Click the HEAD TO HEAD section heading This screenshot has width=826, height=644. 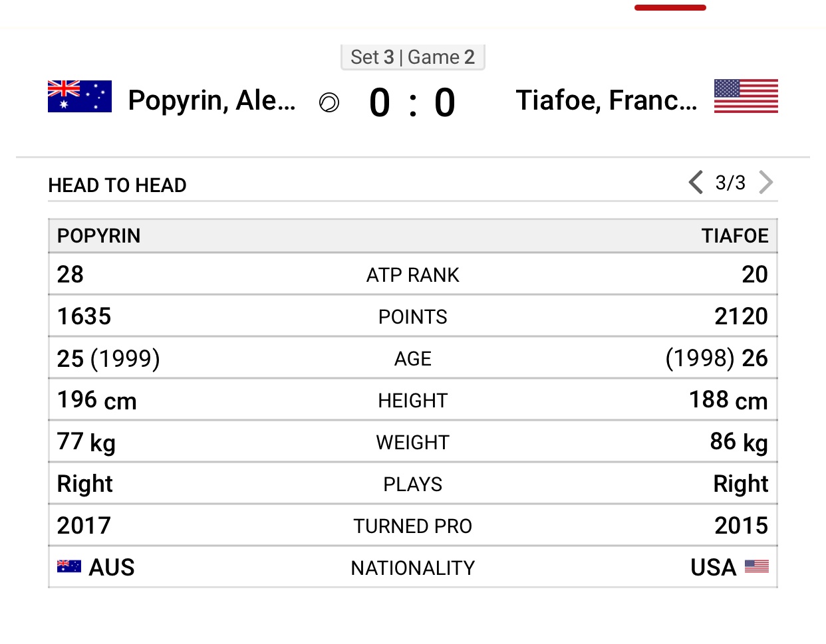(118, 185)
